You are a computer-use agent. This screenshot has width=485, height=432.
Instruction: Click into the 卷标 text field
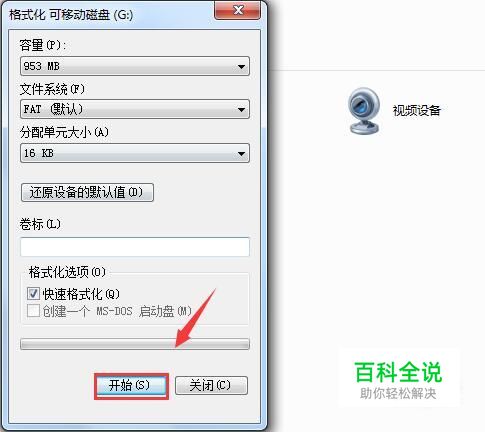click(x=135, y=247)
